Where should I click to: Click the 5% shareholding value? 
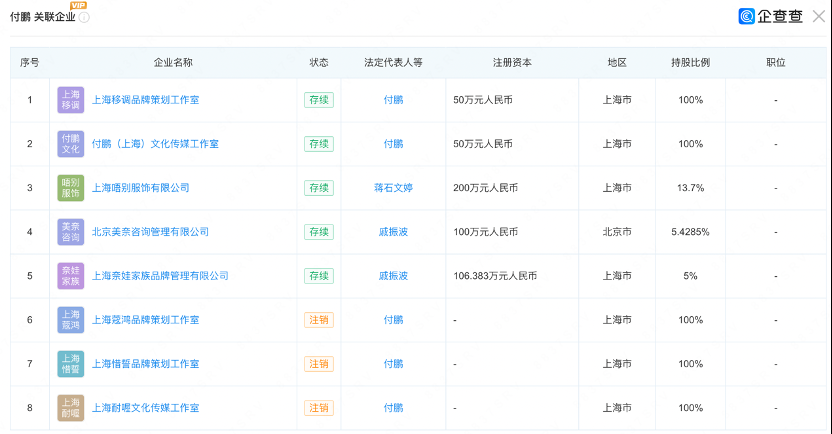click(x=690, y=276)
